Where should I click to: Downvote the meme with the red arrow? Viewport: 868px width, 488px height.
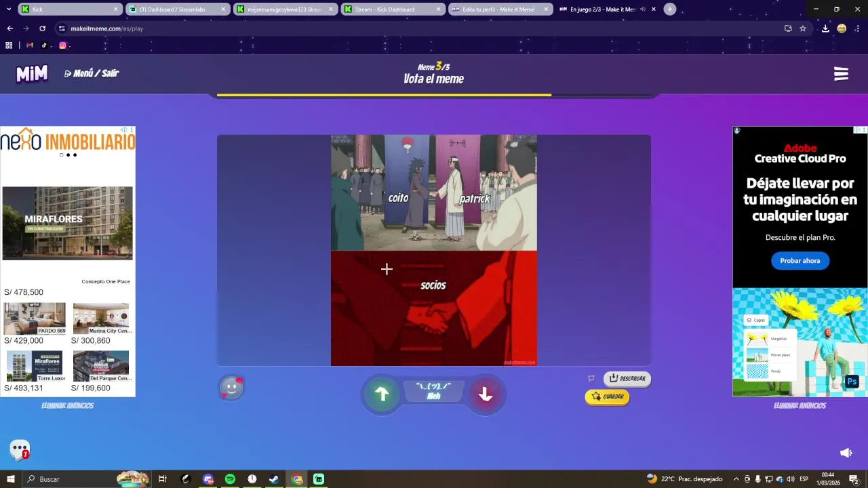[x=485, y=394]
